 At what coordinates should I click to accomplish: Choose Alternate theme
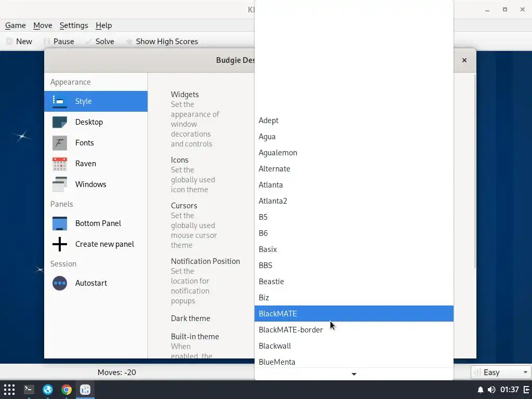click(354, 169)
